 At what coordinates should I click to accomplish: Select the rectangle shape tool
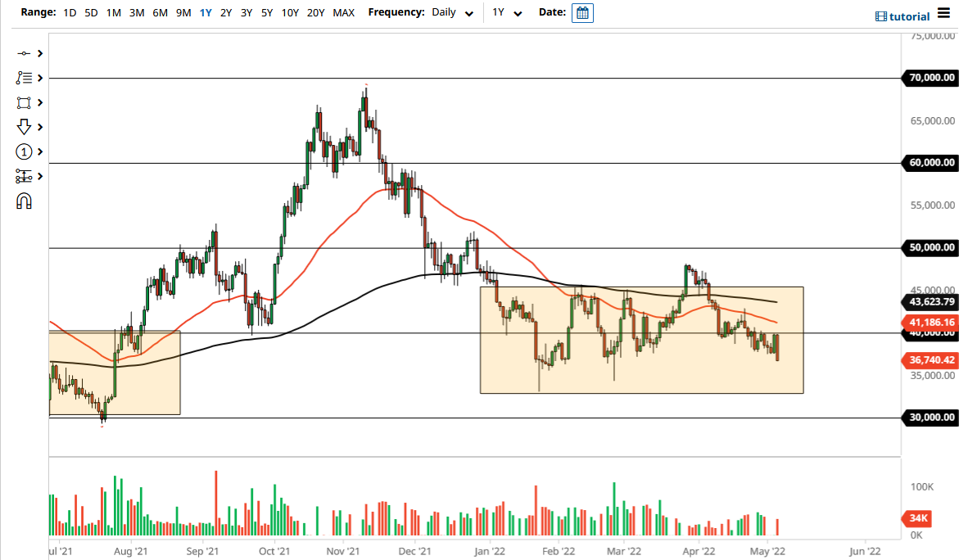point(24,102)
